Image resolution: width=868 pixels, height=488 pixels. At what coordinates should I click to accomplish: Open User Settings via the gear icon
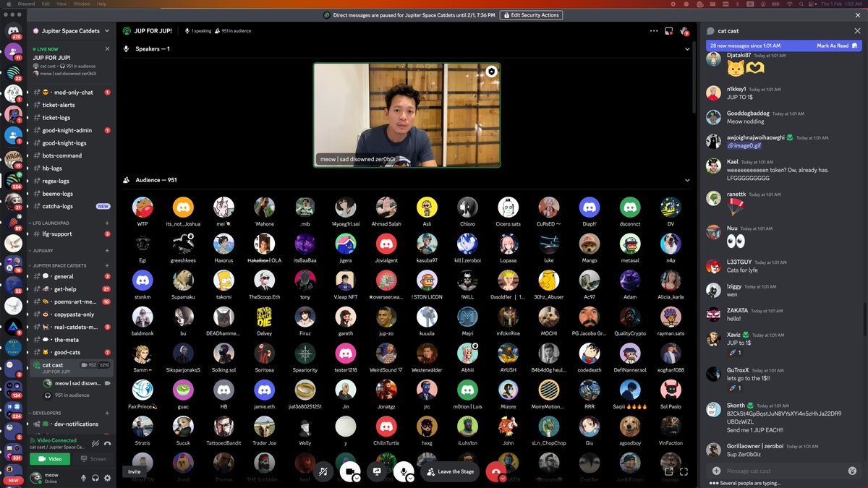tap(107, 478)
